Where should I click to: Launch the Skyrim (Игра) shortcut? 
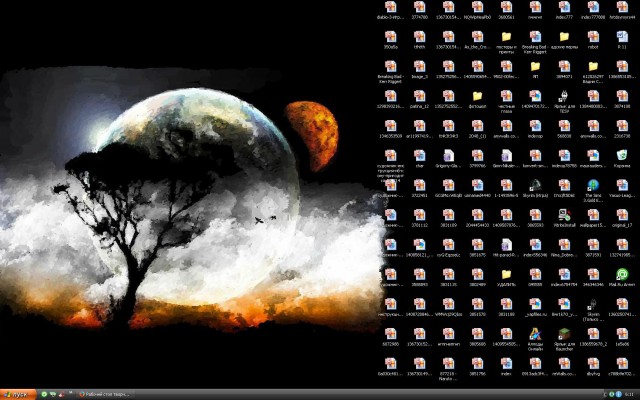tap(535, 185)
